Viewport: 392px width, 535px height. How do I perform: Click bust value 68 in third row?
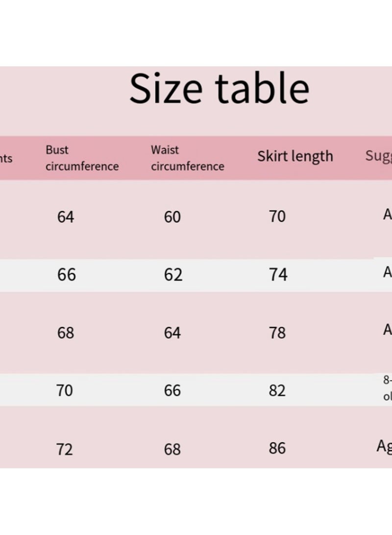(x=66, y=333)
